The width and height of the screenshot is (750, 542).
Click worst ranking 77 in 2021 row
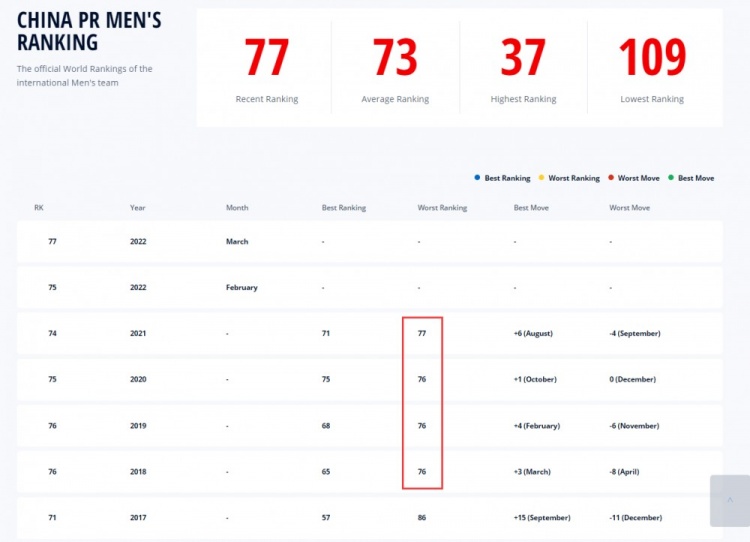point(422,333)
